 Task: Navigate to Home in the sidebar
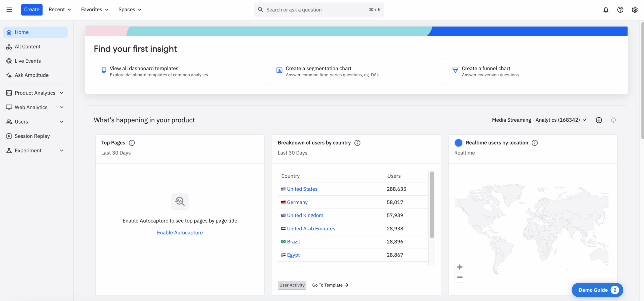[x=22, y=32]
